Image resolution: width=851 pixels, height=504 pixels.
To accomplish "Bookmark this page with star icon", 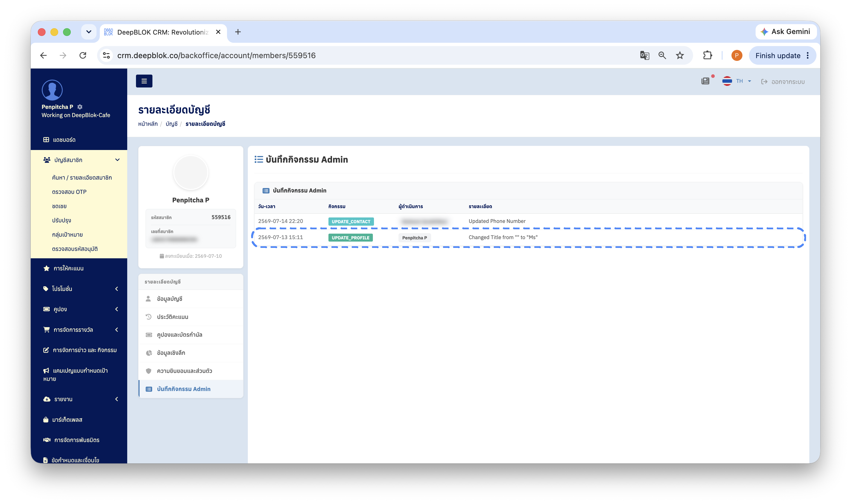I will pyautogui.click(x=680, y=55).
